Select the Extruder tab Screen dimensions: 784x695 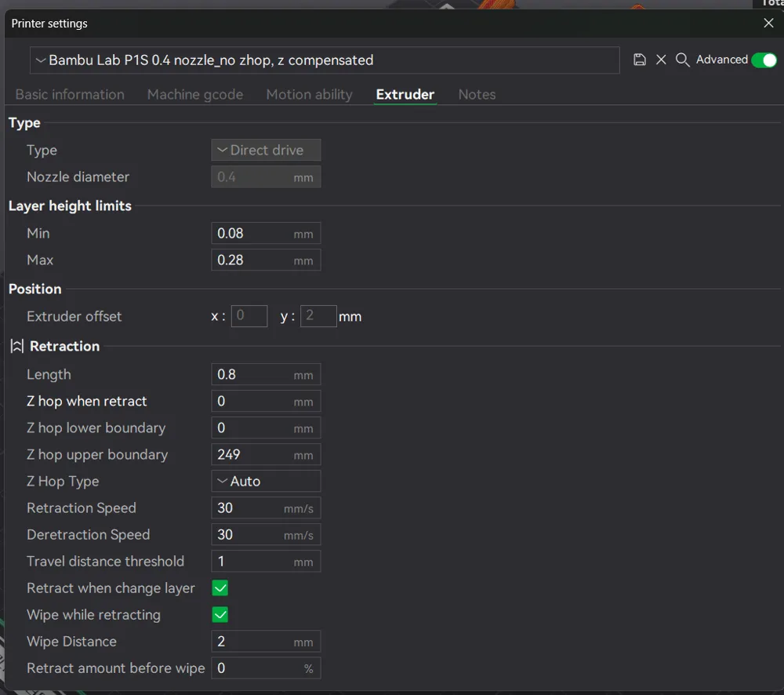pos(405,95)
